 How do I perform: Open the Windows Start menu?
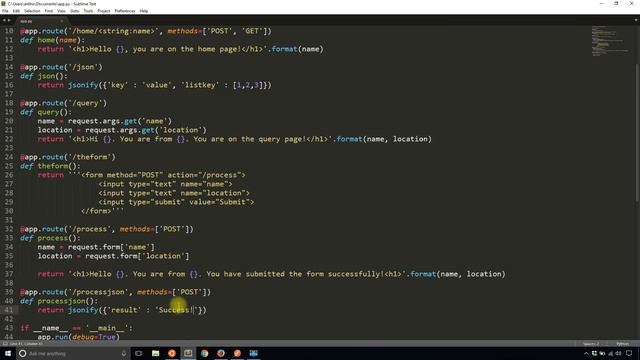pyautogui.click(x=8, y=353)
